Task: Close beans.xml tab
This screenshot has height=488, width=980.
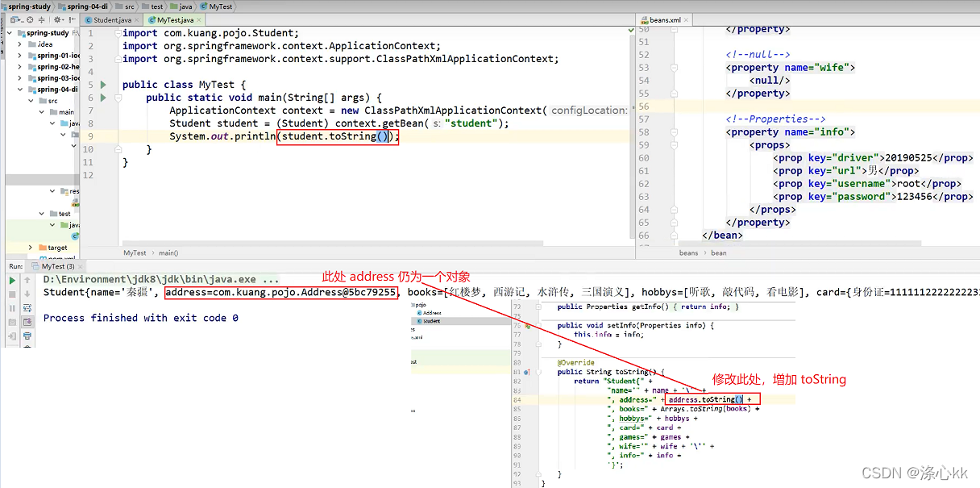Action: [x=687, y=19]
